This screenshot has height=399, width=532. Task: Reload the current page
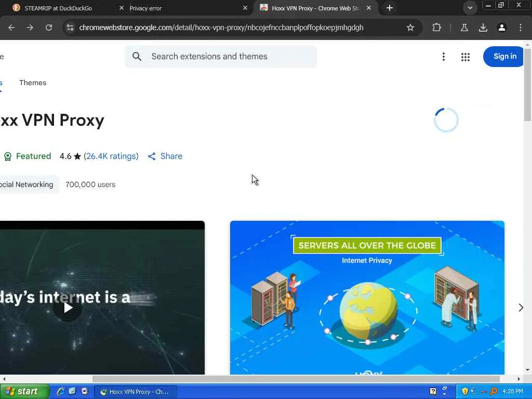tap(49, 28)
